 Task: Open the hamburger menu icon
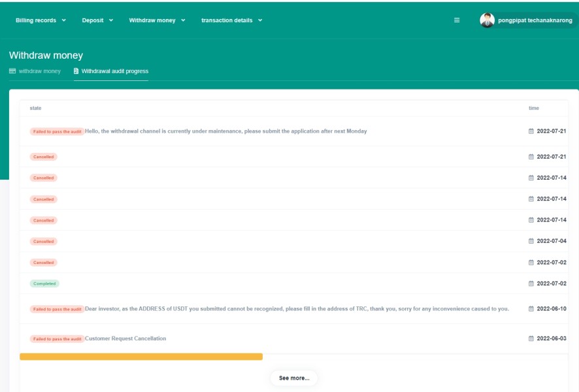tap(457, 20)
